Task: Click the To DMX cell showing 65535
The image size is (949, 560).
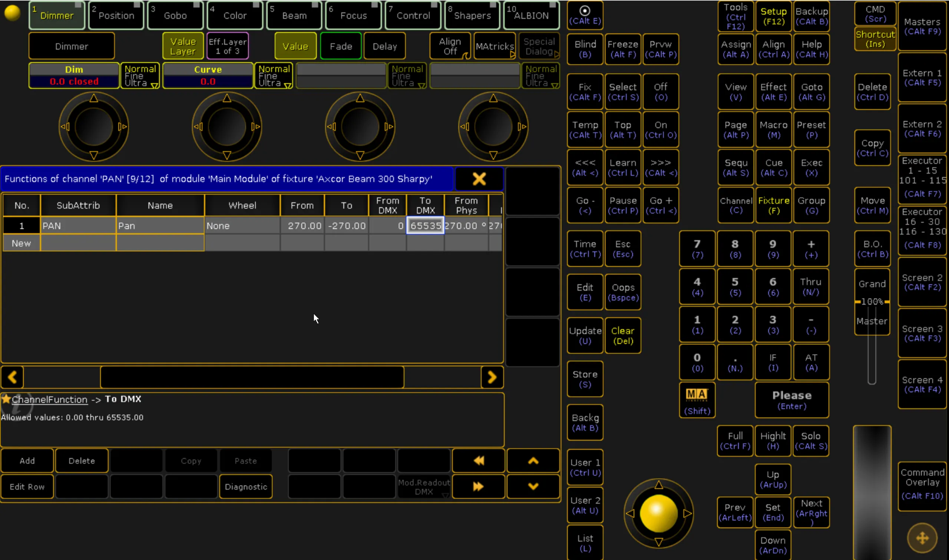Action: click(425, 225)
